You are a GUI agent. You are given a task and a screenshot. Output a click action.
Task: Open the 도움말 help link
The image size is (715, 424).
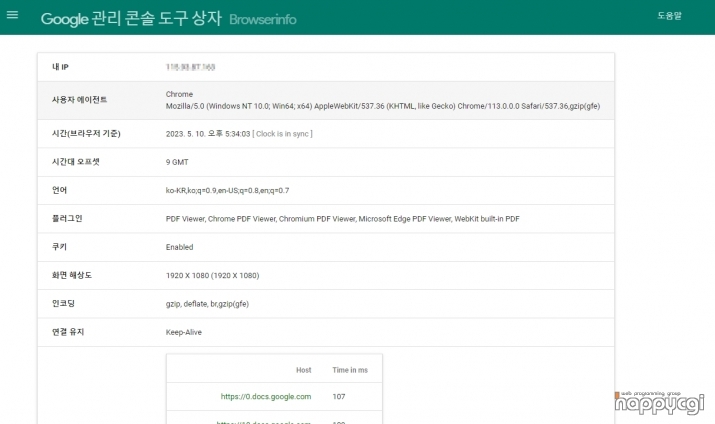[669, 16]
